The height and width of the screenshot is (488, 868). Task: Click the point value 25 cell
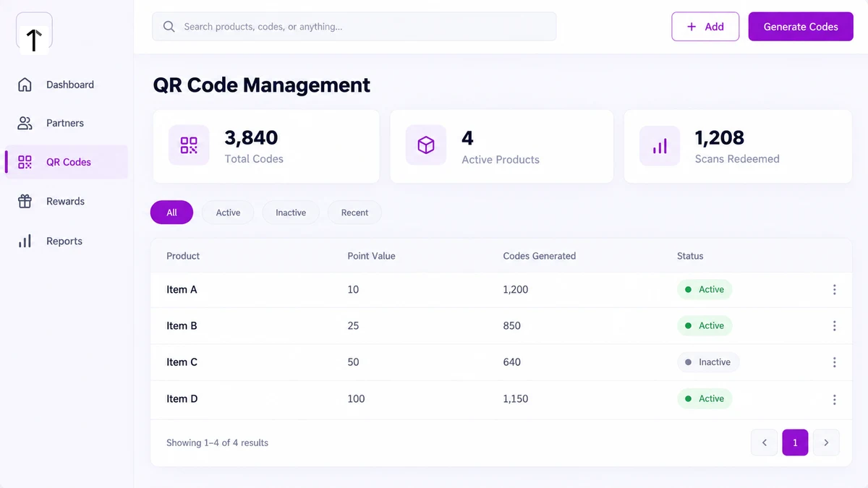(353, 326)
